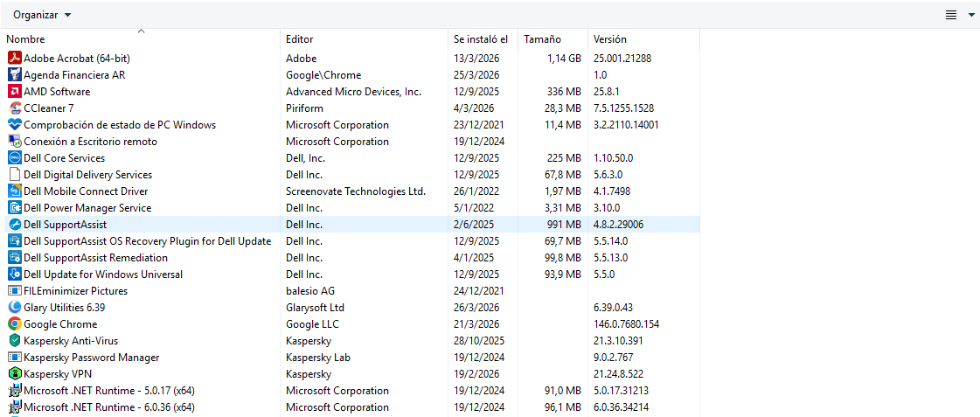Sort programs by Se instaló el column
This screenshot has height=417, width=980.
tap(480, 39)
